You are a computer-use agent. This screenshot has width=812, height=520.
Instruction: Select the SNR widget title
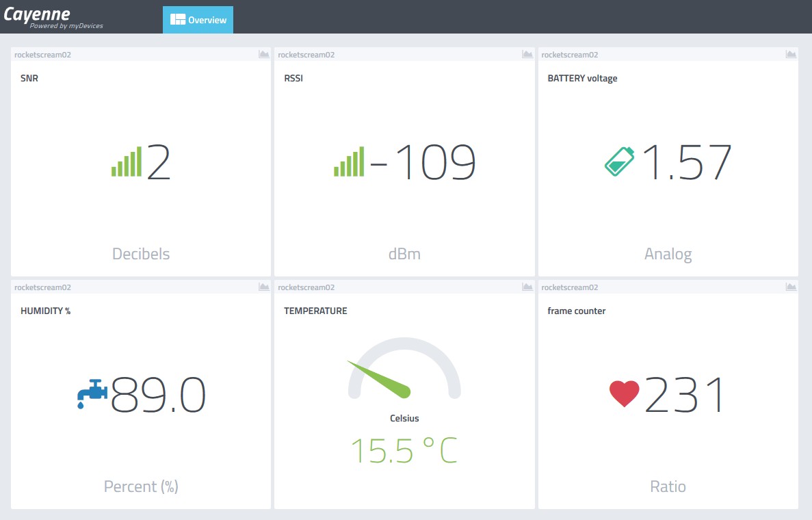point(29,78)
